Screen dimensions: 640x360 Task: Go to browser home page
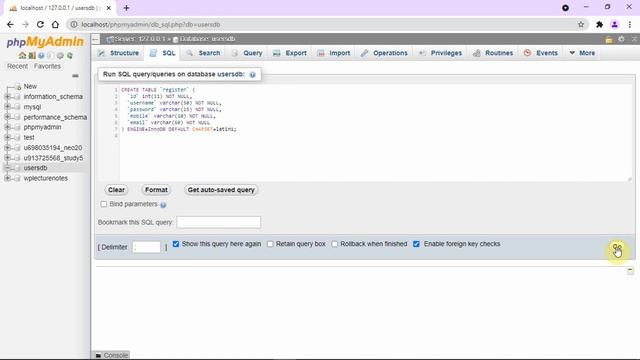55,24
